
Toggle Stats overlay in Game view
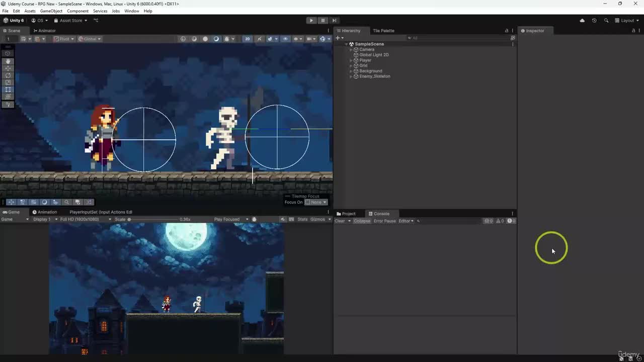[302, 219]
